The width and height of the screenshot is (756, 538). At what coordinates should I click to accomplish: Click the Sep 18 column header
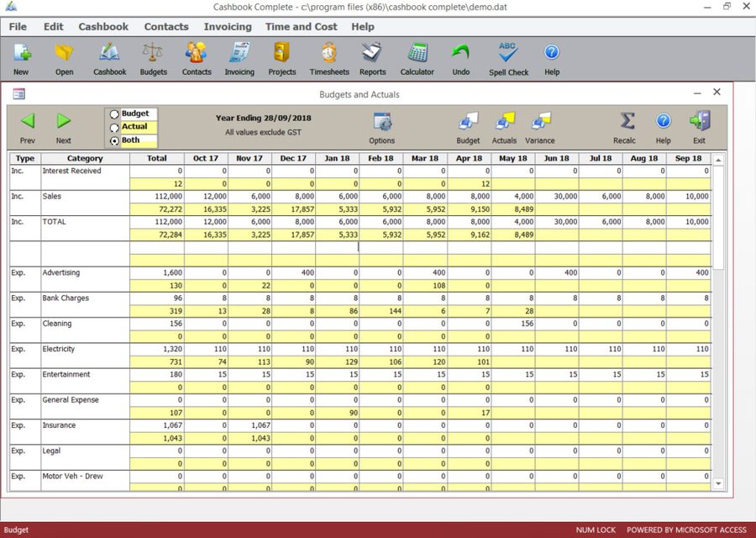pos(689,158)
